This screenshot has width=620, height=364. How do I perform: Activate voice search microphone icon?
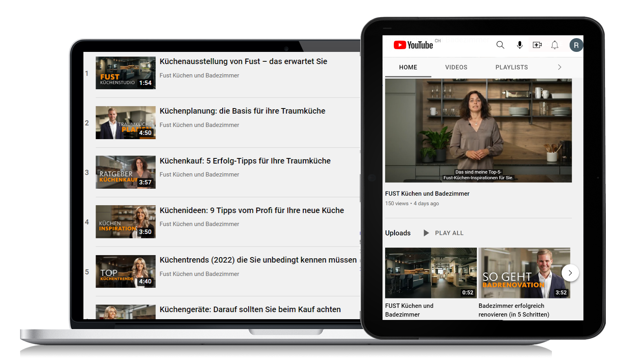coord(520,45)
